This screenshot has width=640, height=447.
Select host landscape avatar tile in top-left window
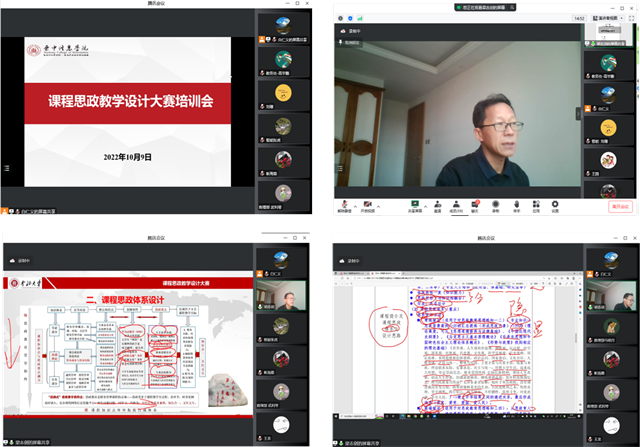[283, 28]
